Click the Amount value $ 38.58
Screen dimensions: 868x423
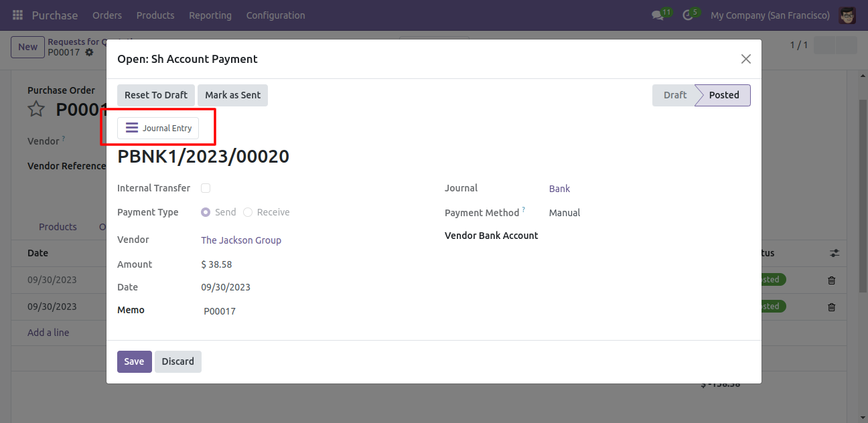point(216,264)
